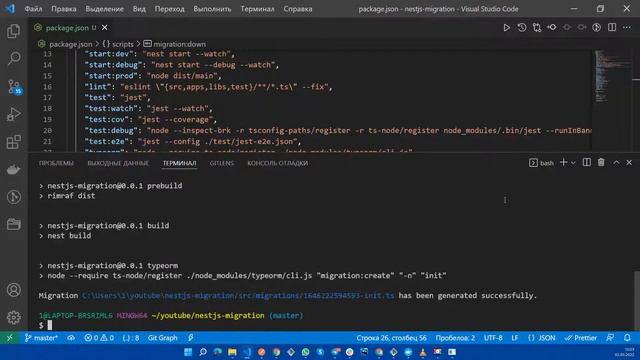Select the package.json editor tab

pos(71,27)
